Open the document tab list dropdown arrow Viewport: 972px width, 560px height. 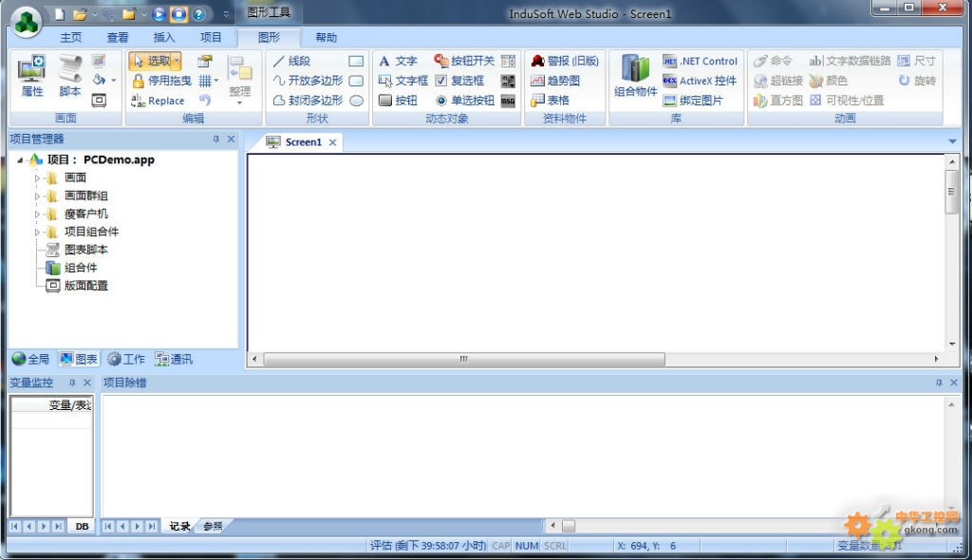(952, 142)
